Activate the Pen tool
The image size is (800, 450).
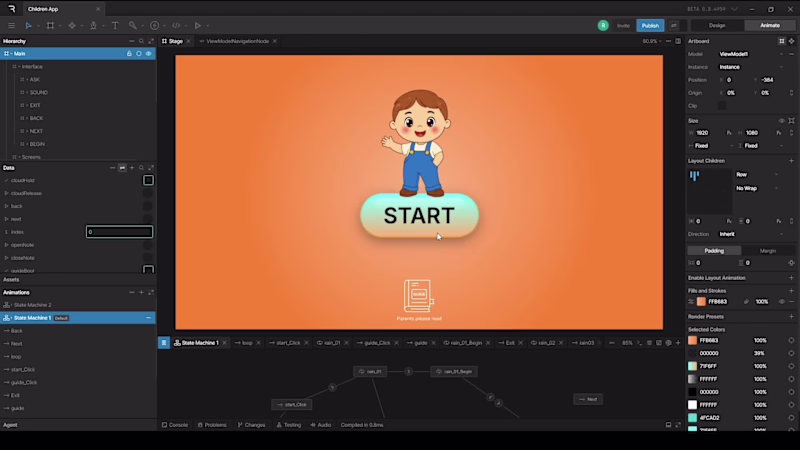(93, 26)
